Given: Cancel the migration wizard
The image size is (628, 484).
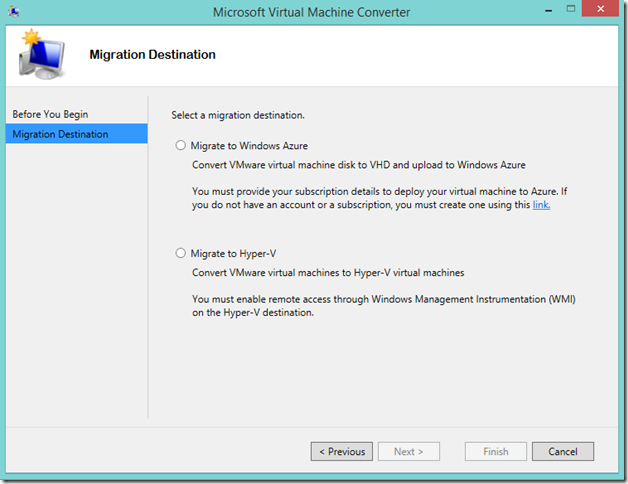Looking at the screenshot, I should (563, 452).
